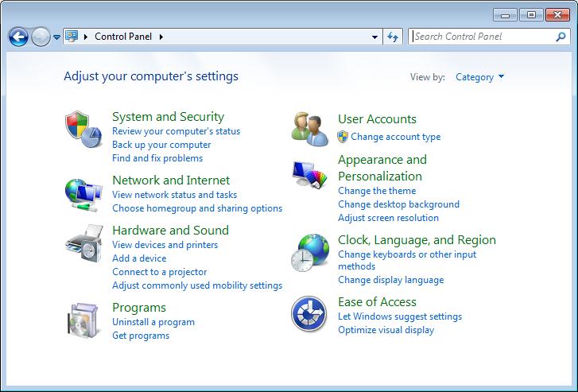The height and width of the screenshot is (392, 578).
Task: Click Uninstall a program
Action: (x=153, y=322)
